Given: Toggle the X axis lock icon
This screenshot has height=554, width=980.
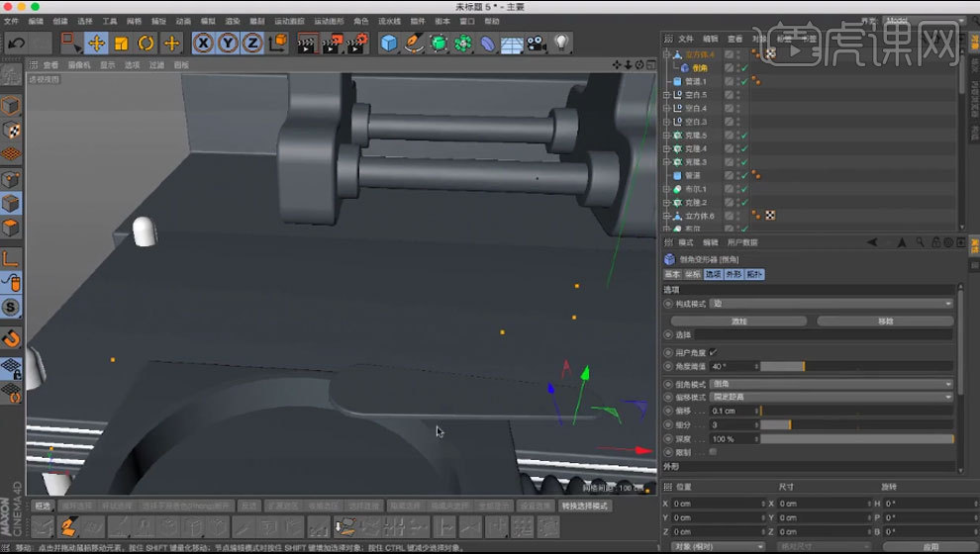Looking at the screenshot, I should pos(202,43).
